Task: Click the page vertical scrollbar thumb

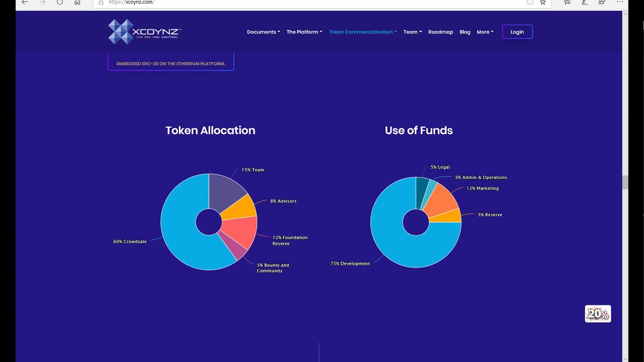Action: click(625, 183)
